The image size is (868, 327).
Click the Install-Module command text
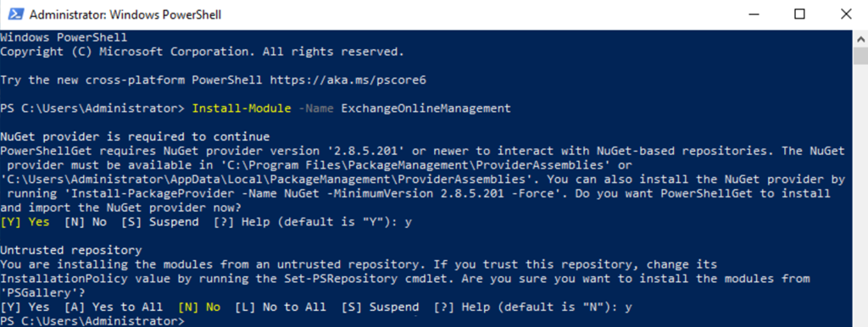242,108
